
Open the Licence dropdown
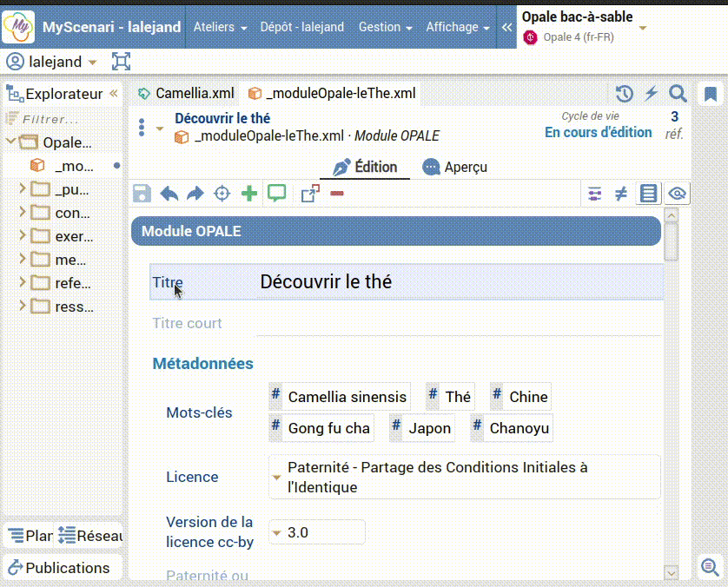tap(464, 477)
